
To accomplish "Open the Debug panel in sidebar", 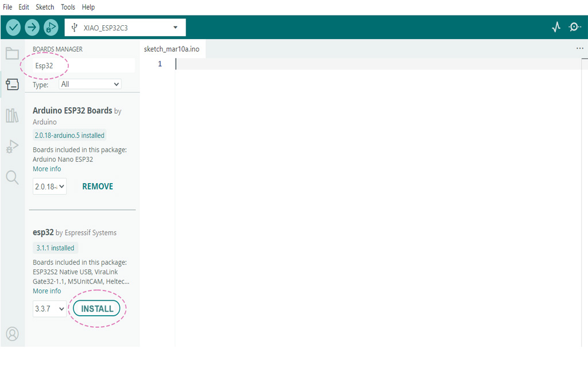I will click(12, 147).
